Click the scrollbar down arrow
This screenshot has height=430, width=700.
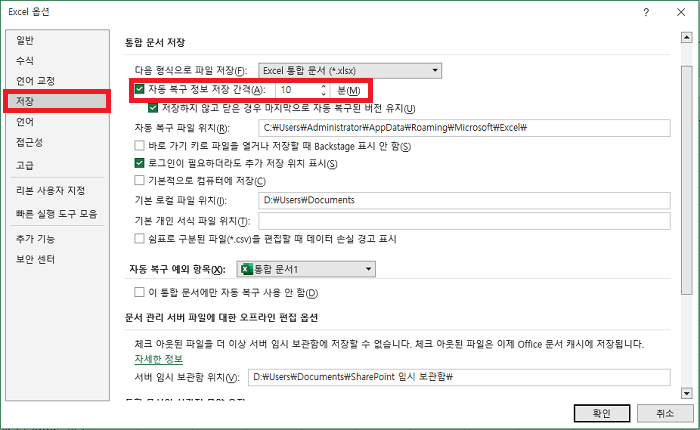687,393
